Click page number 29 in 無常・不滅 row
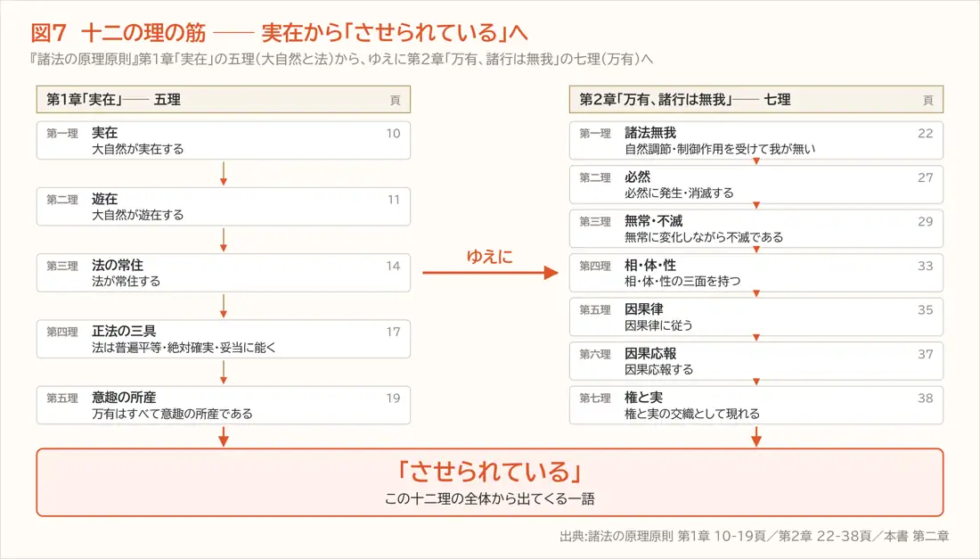 click(926, 221)
